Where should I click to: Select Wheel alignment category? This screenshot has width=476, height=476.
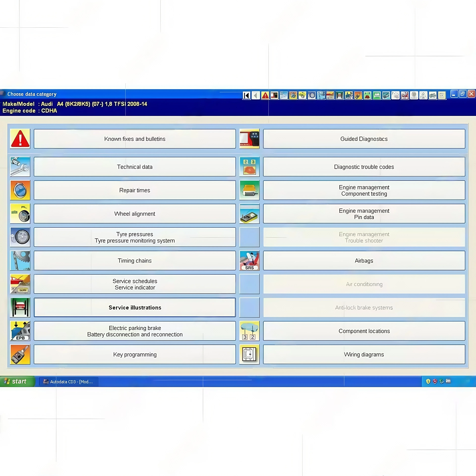click(134, 214)
